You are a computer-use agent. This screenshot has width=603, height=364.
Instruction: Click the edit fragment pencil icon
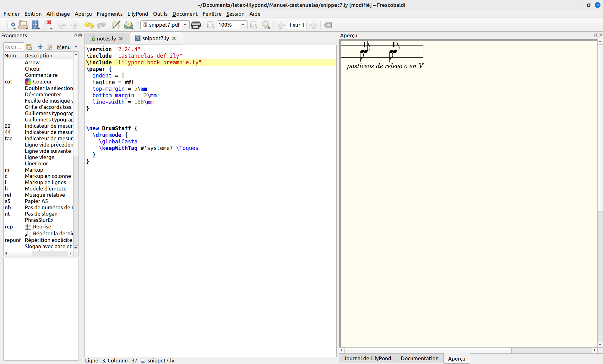[50, 47]
